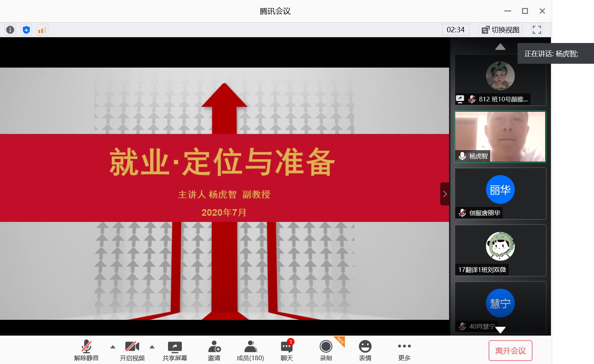Open the invite (邀请) icon
The width and height of the screenshot is (594, 364).
pos(214,351)
